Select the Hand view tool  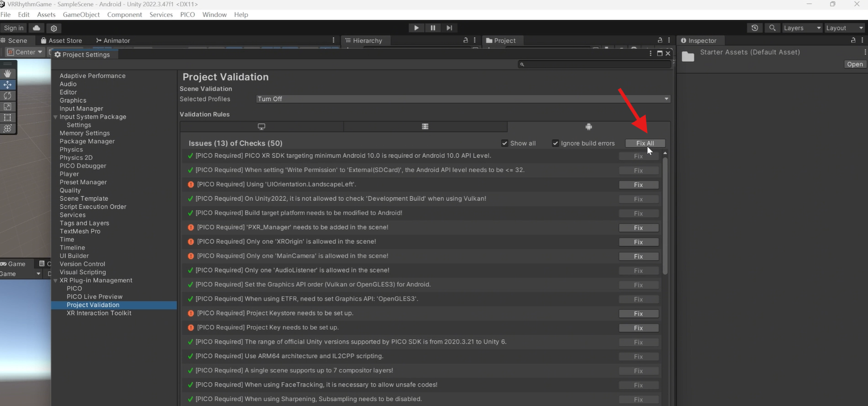[7, 74]
